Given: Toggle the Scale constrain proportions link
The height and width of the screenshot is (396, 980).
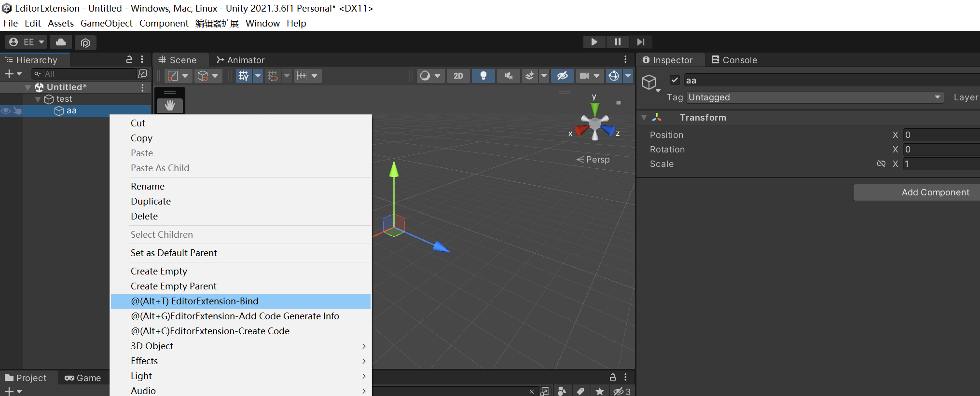Looking at the screenshot, I should [881, 164].
